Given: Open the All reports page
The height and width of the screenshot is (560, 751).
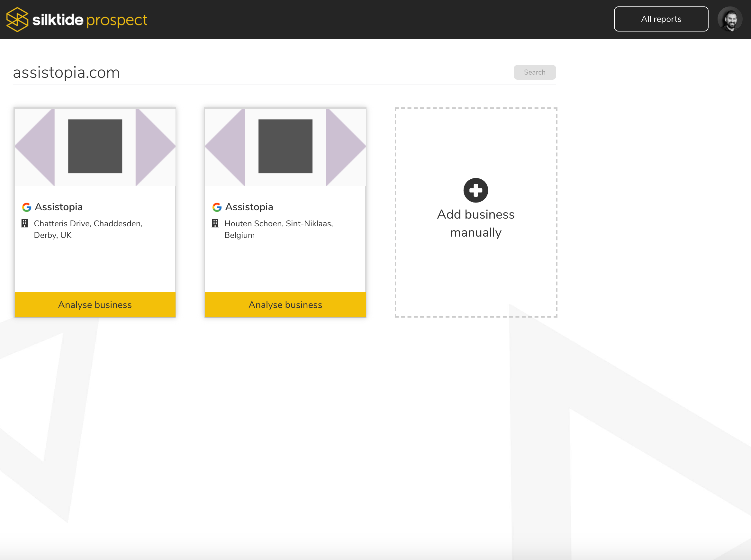Looking at the screenshot, I should coord(661,19).
